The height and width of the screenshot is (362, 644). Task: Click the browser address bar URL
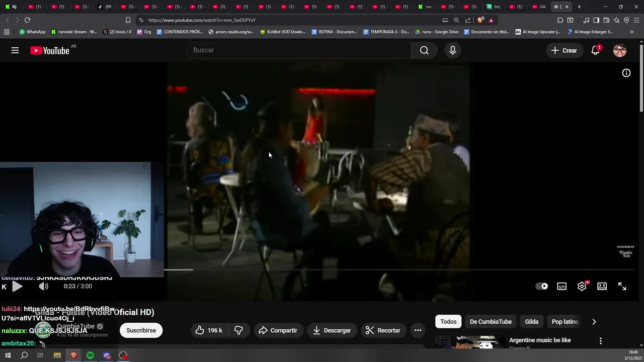(x=202, y=20)
